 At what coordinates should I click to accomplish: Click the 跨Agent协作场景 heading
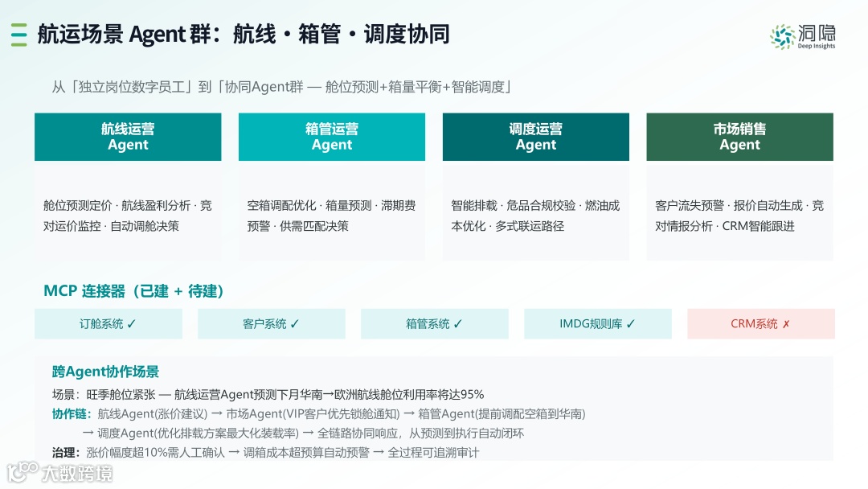click(x=106, y=372)
